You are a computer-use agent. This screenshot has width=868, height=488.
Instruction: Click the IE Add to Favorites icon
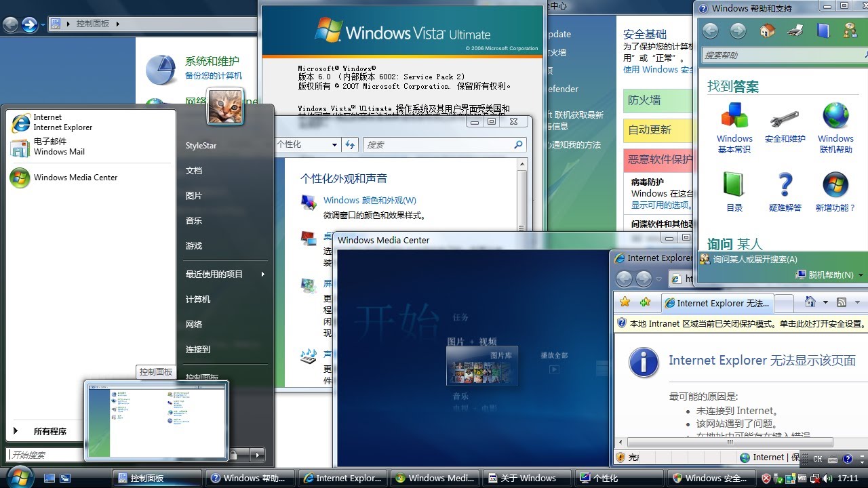coord(645,302)
